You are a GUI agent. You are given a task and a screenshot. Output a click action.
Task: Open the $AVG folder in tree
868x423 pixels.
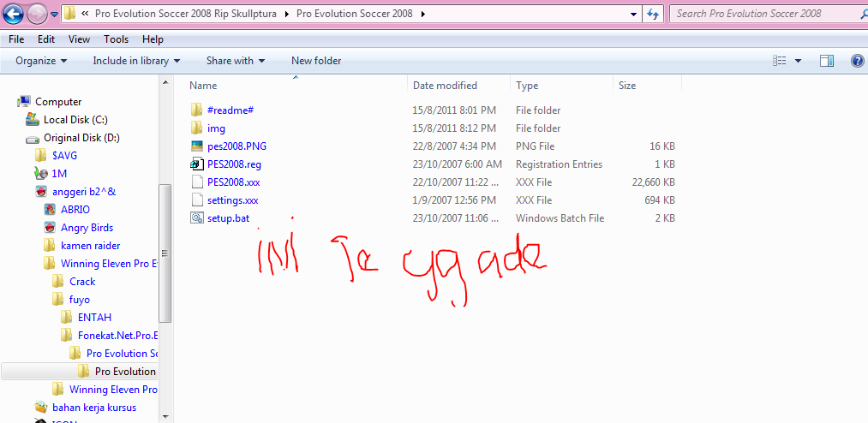[x=64, y=155]
